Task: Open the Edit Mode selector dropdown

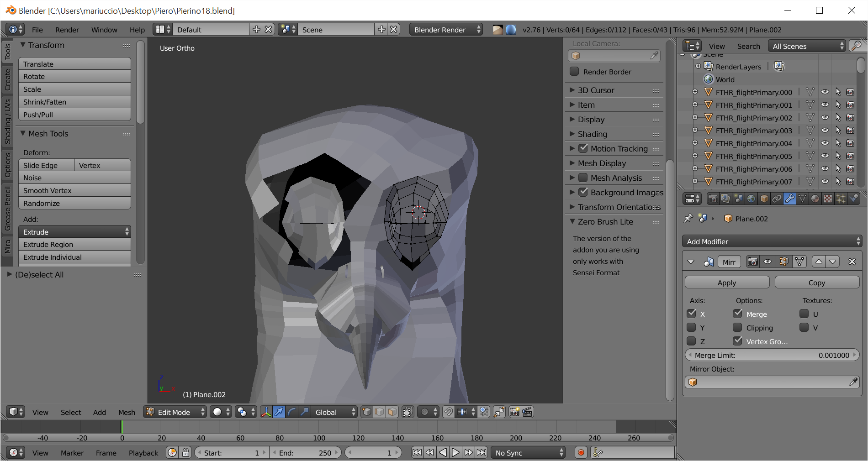Action: coord(175,412)
